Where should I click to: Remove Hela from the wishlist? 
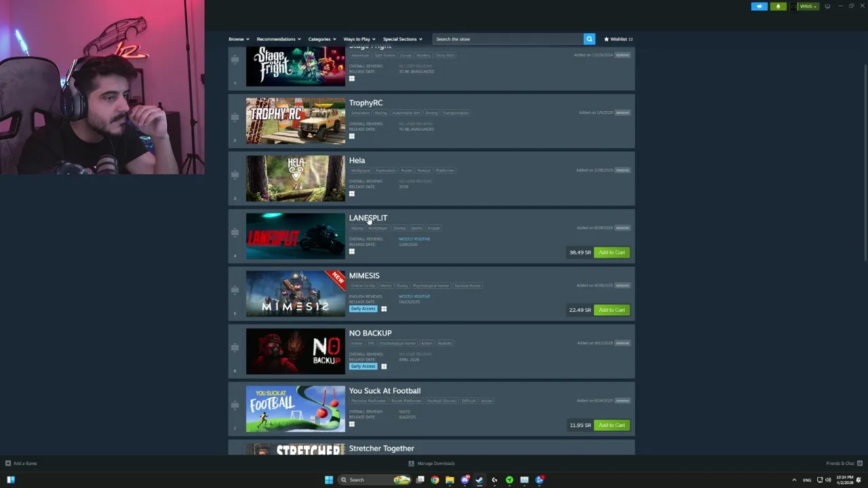tap(623, 170)
